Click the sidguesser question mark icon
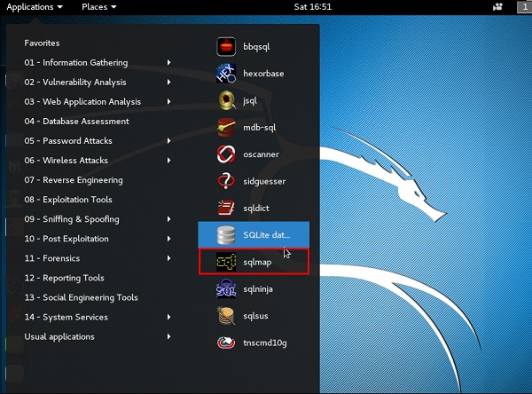Screen dimensions: 532x394 point(226,181)
